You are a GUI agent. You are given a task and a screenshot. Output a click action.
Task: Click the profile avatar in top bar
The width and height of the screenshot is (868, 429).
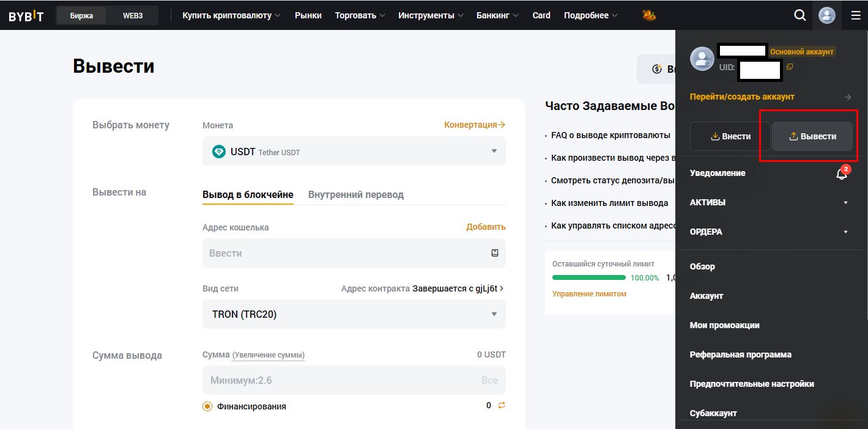tap(826, 15)
